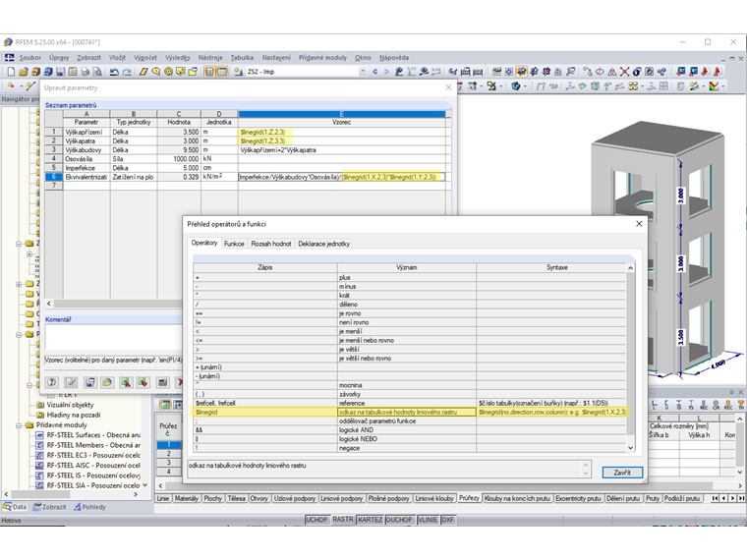Click the mirror triangle tool icon
The height and width of the screenshot is (560, 747).
point(612,72)
